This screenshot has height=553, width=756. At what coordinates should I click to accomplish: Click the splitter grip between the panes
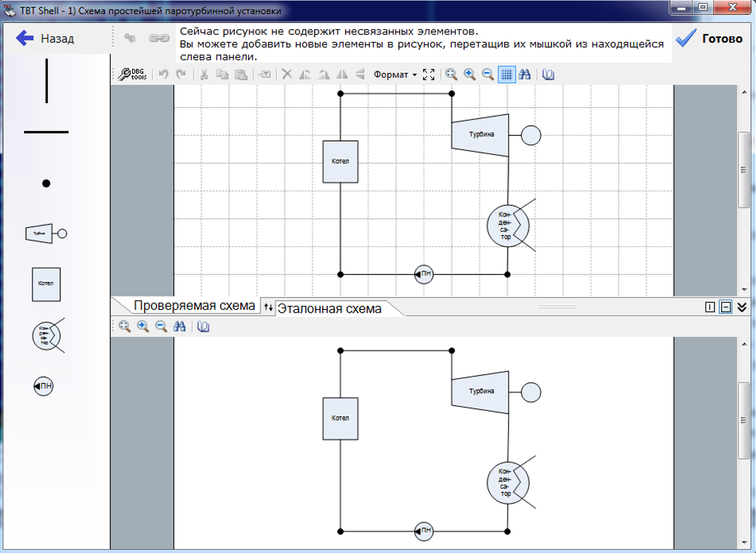click(557, 306)
